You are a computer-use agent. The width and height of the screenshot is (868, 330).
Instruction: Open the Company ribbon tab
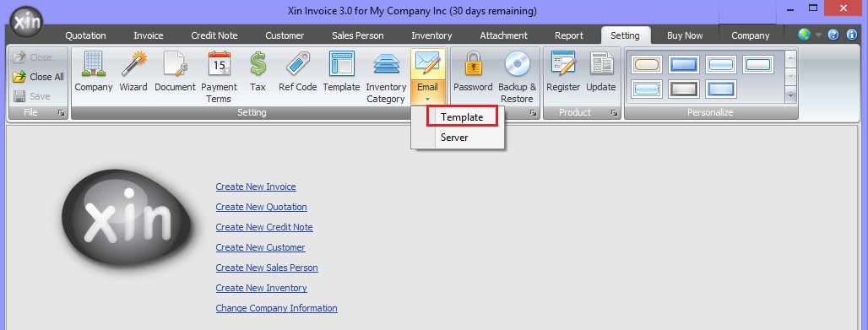coord(750,35)
